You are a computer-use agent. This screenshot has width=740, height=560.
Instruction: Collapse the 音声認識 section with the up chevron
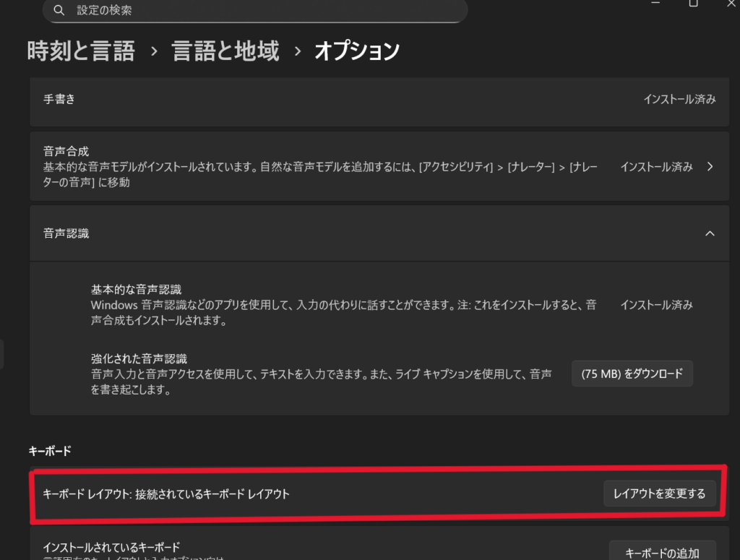tap(710, 233)
